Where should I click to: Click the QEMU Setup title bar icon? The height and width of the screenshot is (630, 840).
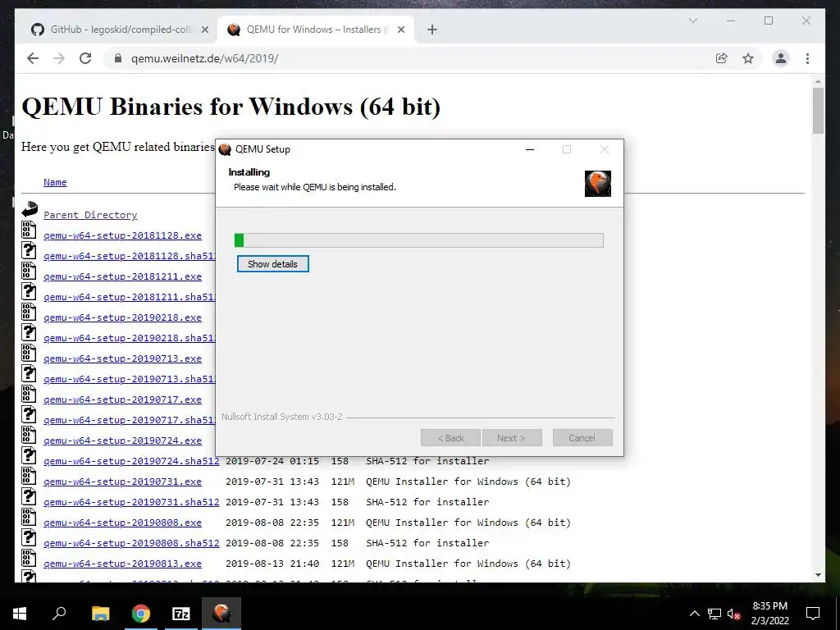(x=226, y=149)
